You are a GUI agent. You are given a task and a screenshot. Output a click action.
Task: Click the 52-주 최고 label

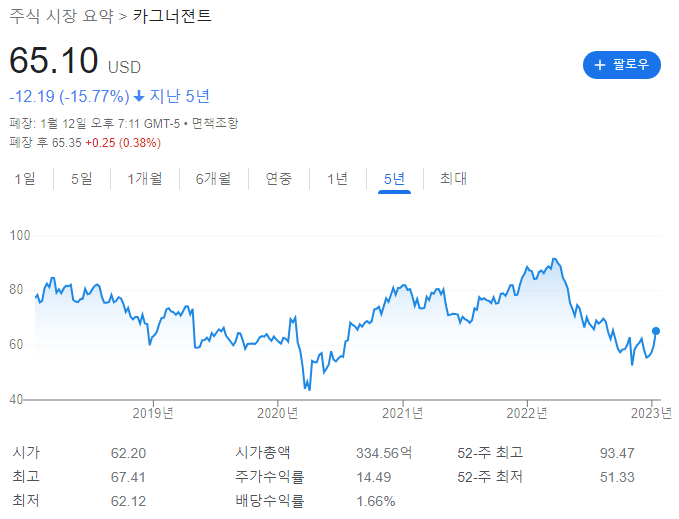(490, 453)
